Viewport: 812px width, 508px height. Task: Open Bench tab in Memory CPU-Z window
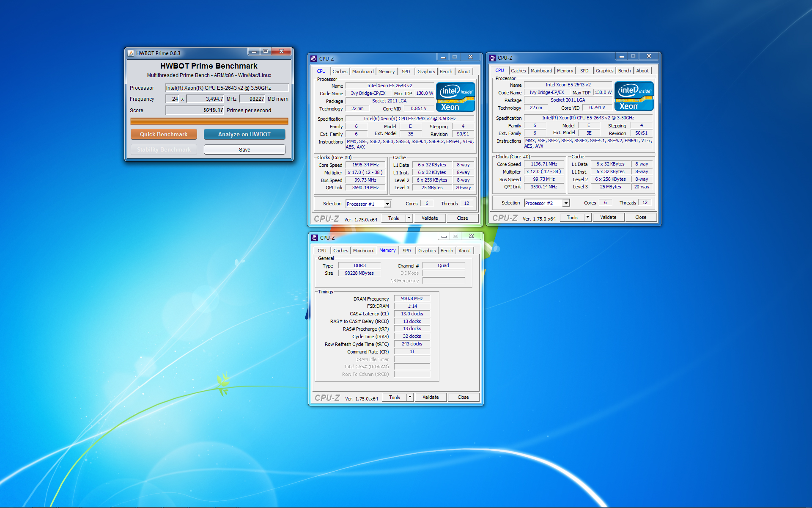tap(447, 251)
